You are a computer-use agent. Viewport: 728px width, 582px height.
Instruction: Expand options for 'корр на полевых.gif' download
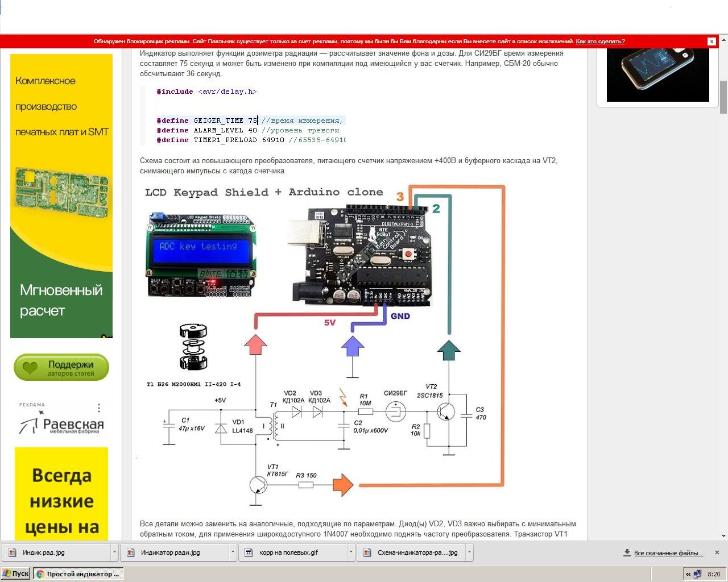[x=351, y=552]
